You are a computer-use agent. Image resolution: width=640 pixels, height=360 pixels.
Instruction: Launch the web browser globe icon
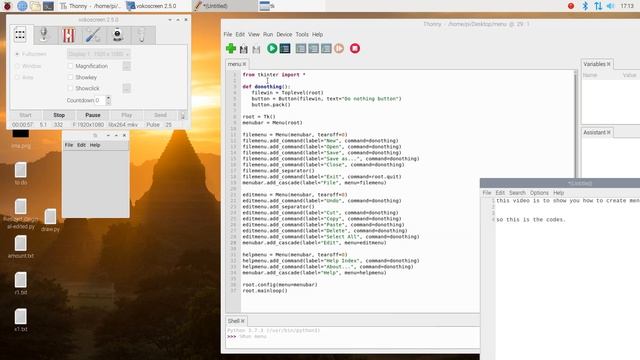tap(22, 6)
